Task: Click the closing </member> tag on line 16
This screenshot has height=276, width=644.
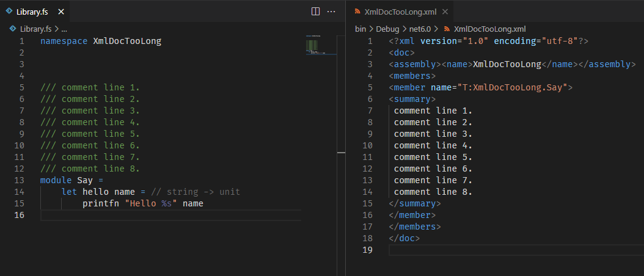Action: [x=412, y=215]
